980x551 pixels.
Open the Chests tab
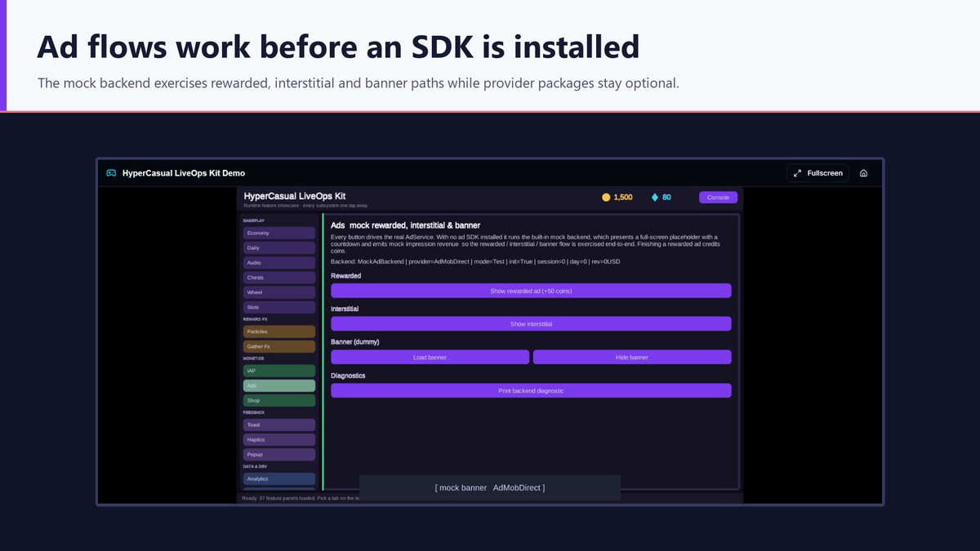tap(279, 278)
